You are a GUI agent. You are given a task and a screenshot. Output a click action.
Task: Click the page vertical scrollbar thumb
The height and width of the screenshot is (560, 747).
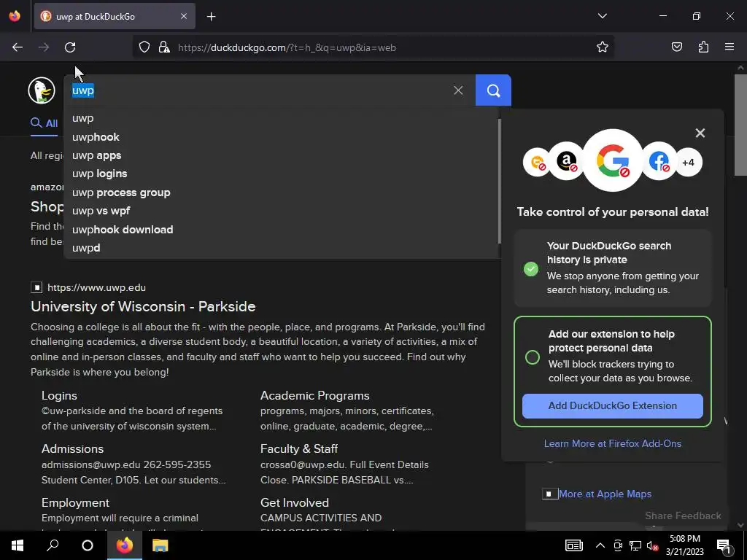(x=740, y=125)
